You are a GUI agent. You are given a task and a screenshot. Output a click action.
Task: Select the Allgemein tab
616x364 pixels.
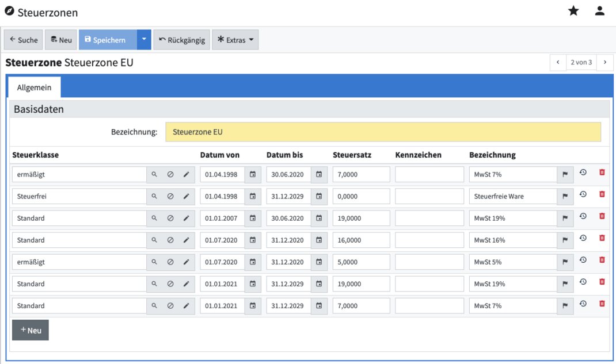(34, 87)
